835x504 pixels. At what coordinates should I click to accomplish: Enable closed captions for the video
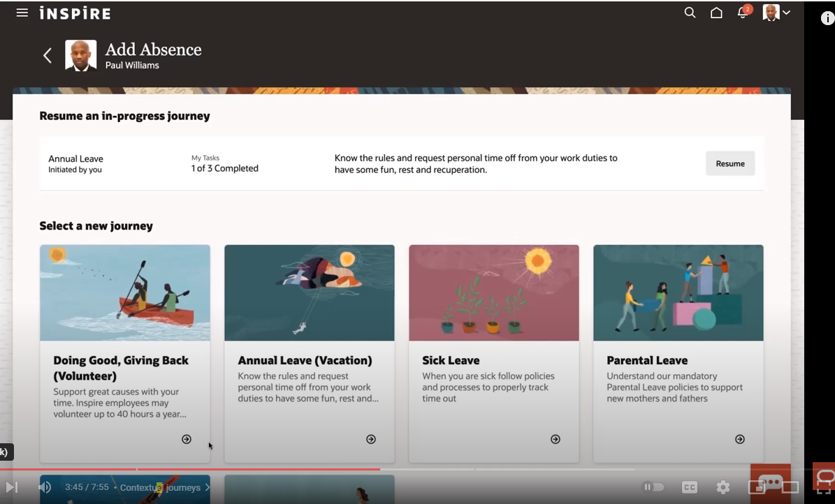689,487
